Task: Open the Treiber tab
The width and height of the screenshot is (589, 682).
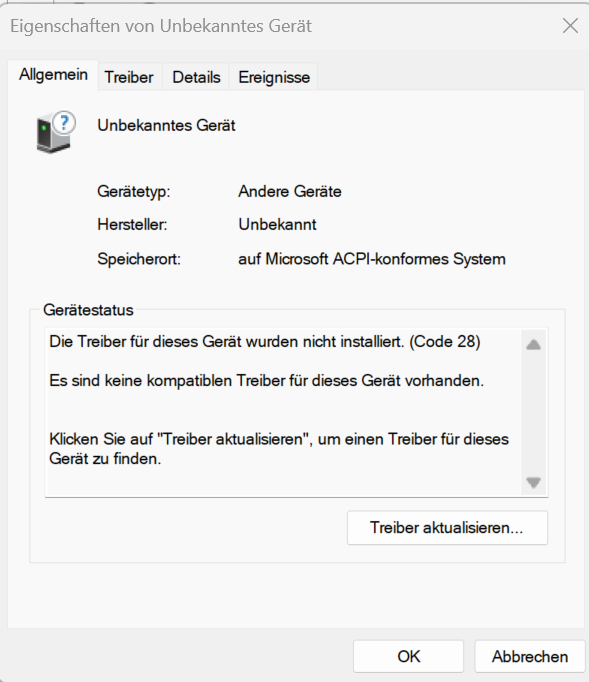Action: coord(129,77)
